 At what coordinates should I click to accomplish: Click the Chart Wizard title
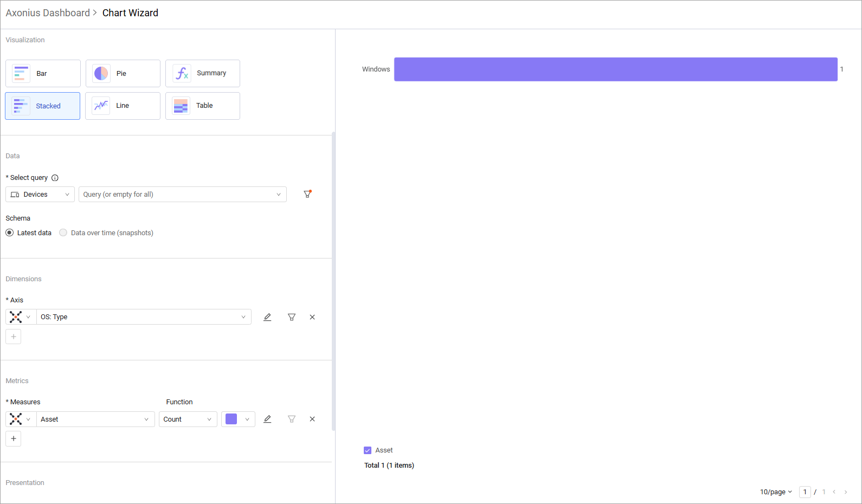(x=130, y=13)
